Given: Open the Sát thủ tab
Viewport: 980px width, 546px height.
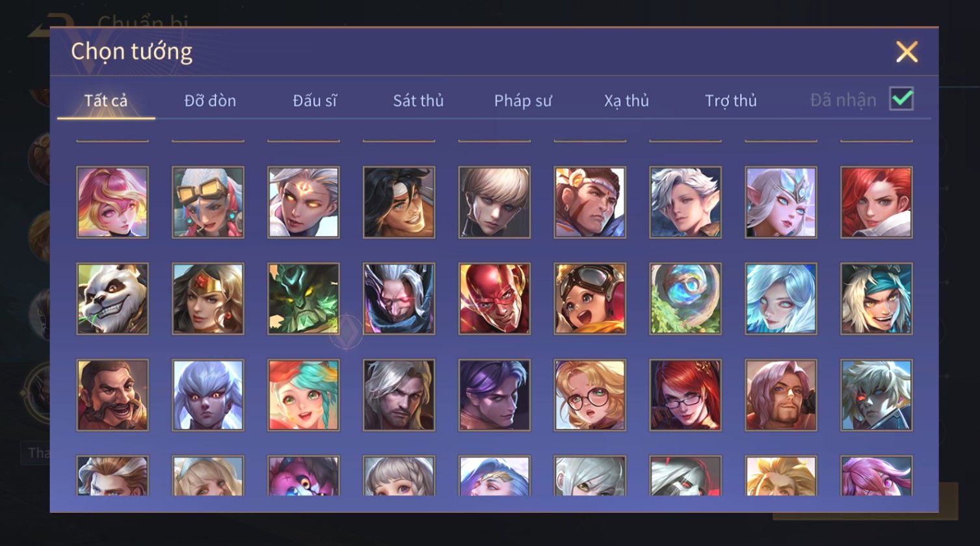Looking at the screenshot, I should tap(418, 101).
